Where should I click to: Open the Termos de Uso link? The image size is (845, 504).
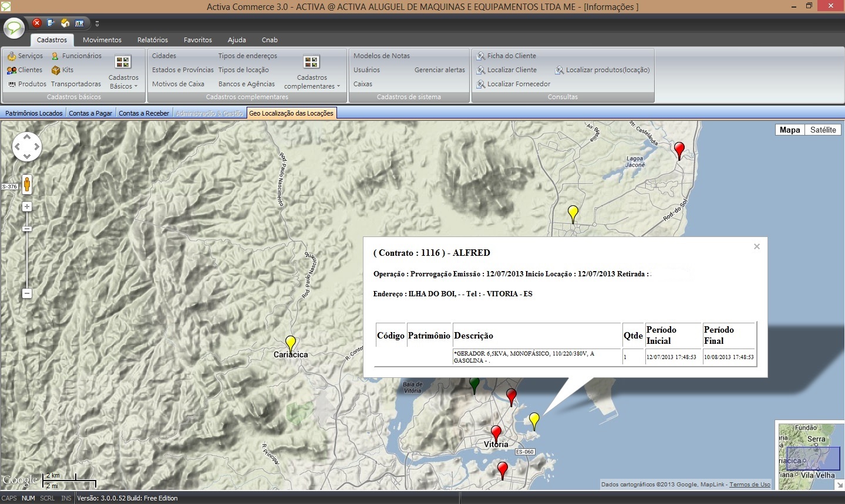(749, 484)
